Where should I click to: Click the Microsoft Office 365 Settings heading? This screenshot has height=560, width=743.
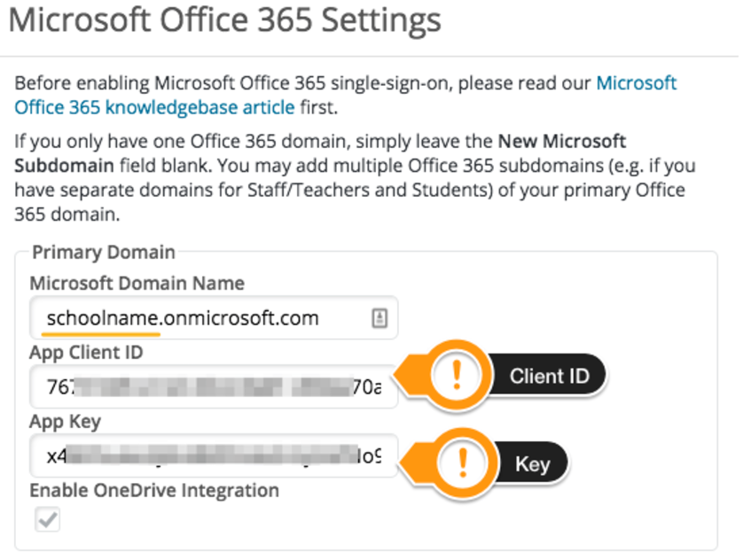pos(225,20)
